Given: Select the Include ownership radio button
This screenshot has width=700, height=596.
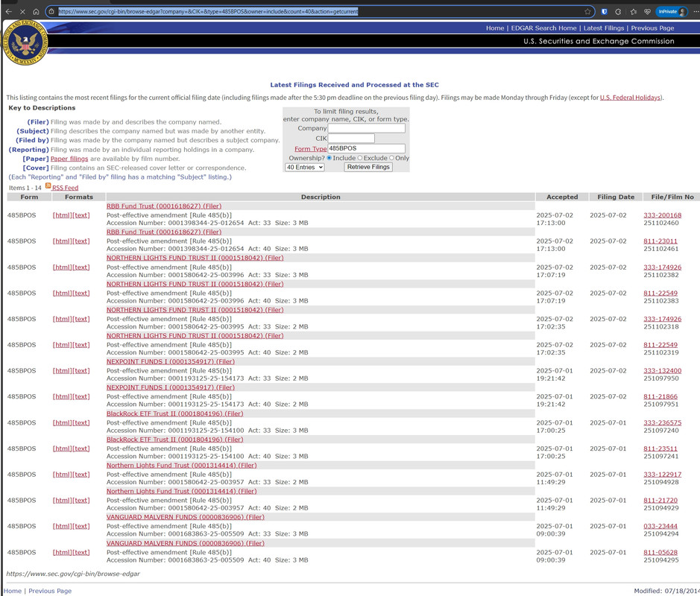Looking at the screenshot, I should pyautogui.click(x=329, y=158).
